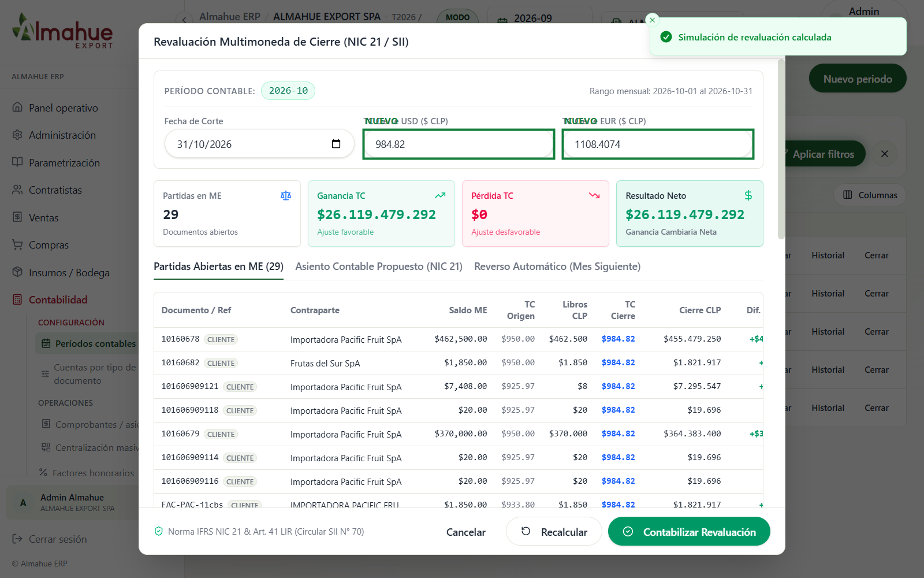The width and height of the screenshot is (924, 578).
Task: Click the Resultado Neto dollar icon
Action: tap(748, 196)
